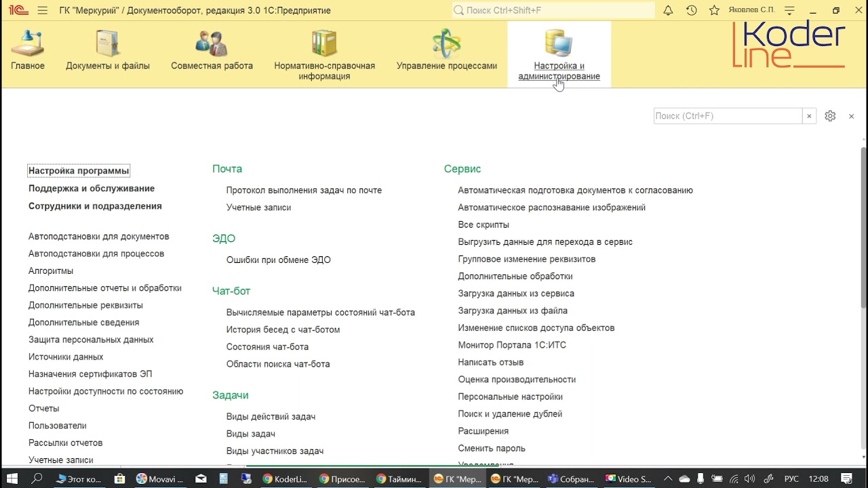Image resolution: width=868 pixels, height=488 pixels.
Task: Open Дополнительные отчеты и обработки
Action: 105,288
